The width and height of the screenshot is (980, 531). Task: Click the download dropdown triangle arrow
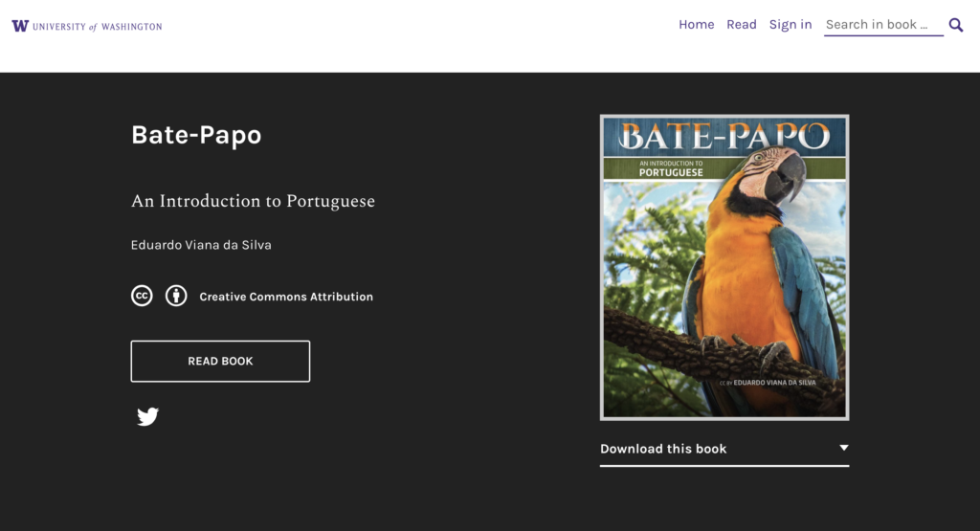pos(843,448)
